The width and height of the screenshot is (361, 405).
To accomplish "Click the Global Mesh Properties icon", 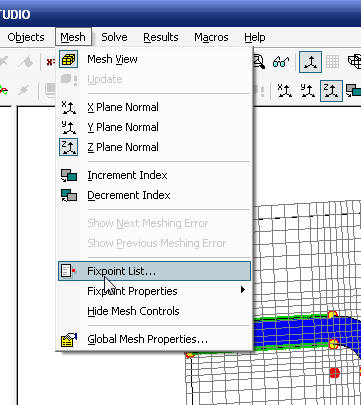I will [x=69, y=339].
